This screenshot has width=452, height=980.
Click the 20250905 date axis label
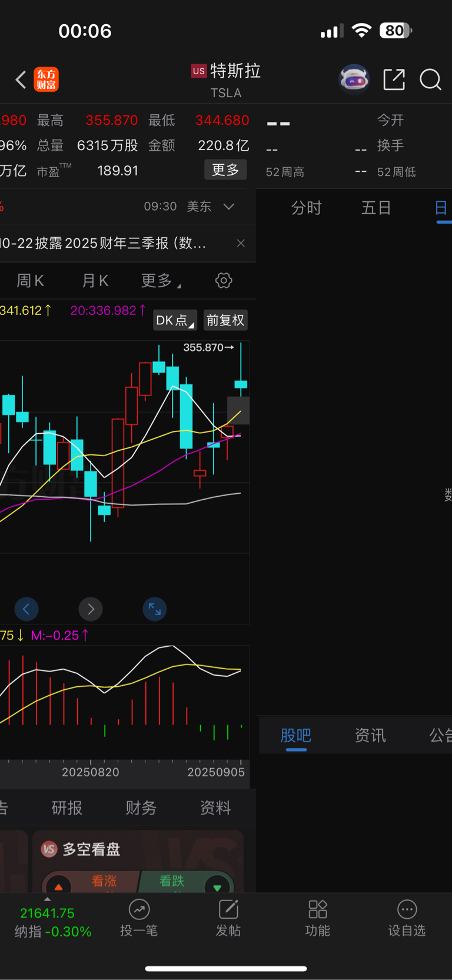click(216, 772)
